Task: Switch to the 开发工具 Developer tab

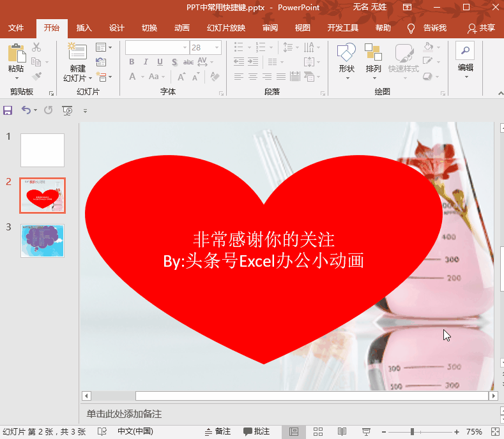Action: (342, 28)
